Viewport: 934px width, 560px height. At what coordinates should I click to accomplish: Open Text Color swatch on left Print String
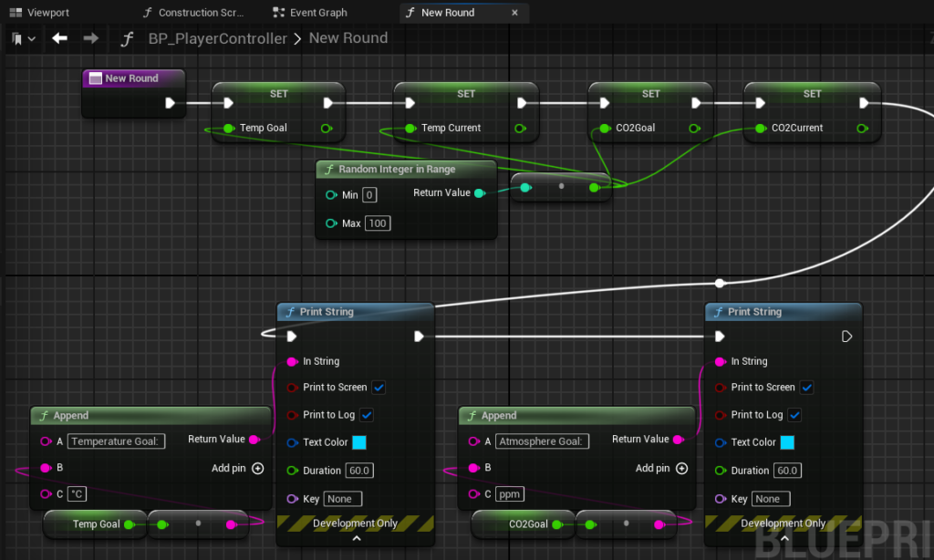[x=359, y=442]
